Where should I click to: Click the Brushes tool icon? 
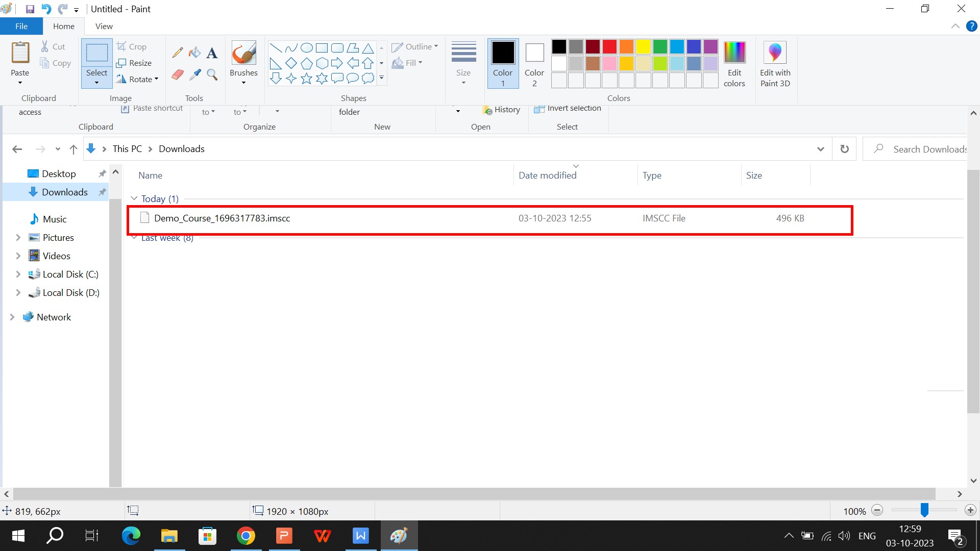[244, 53]
